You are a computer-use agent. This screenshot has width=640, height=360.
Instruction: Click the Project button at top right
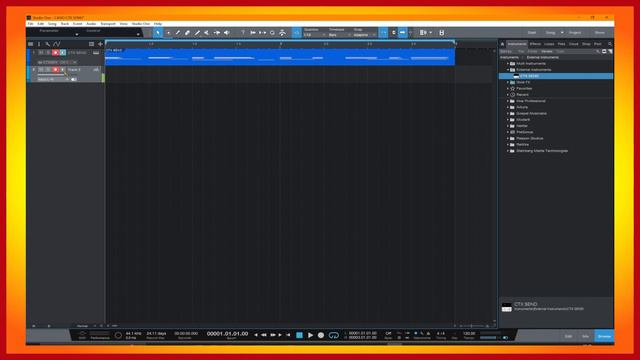575,33
